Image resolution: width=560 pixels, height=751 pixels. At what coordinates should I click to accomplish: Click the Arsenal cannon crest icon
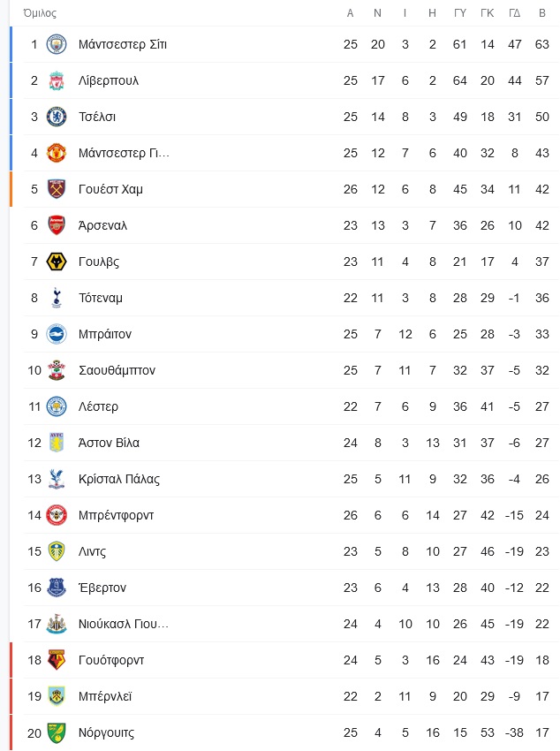pos(57,225)
